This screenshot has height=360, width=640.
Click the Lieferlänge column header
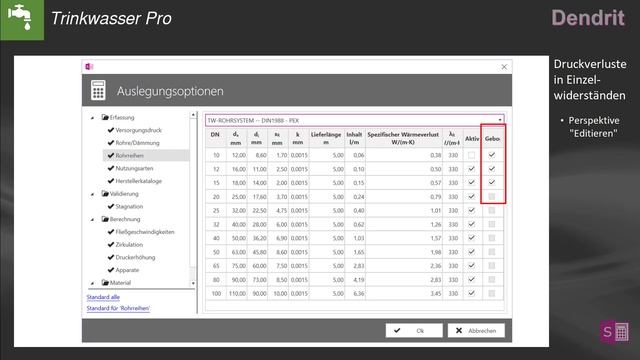click(326, 138)
